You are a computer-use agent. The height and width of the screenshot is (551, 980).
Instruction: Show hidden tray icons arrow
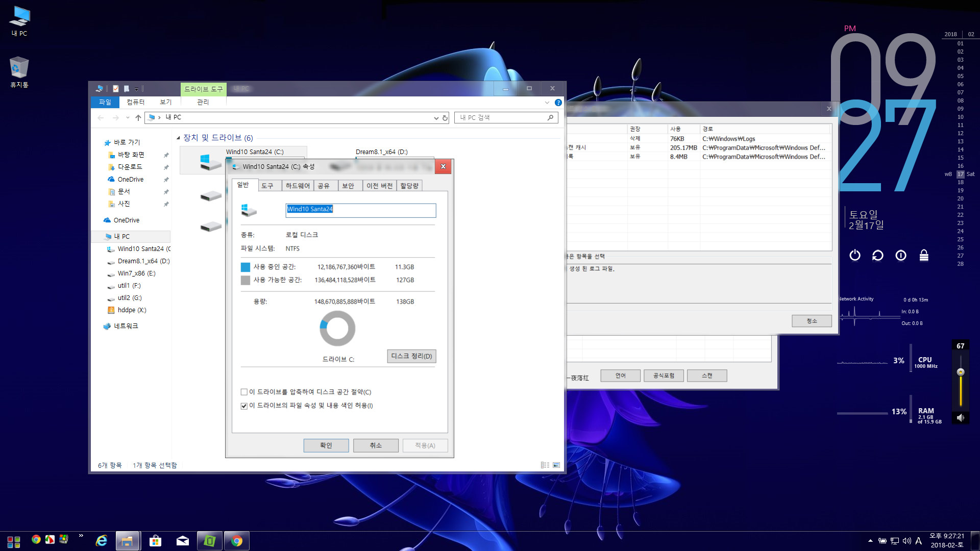tap(870, 541)
